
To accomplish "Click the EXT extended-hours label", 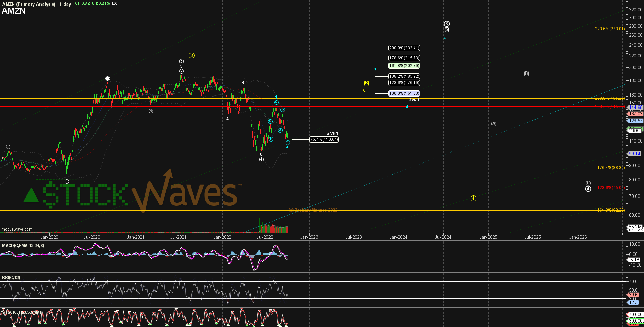I will point(116,3).
